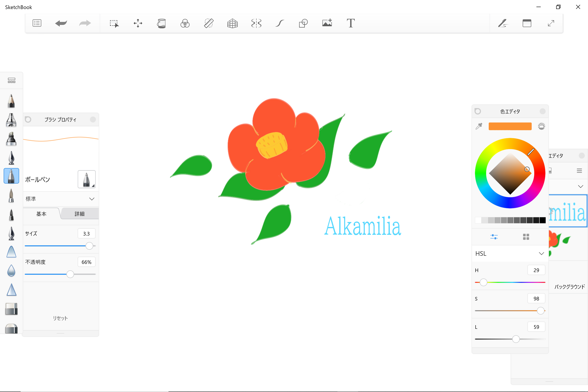
Task: Click the Brush Properties left circle handle
Action: 28,119
